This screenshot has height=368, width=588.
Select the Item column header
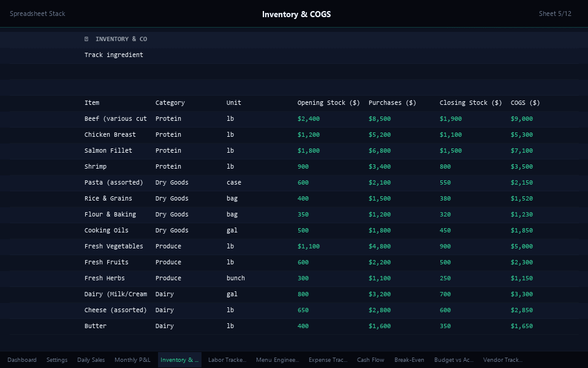(x=91, y=102)
